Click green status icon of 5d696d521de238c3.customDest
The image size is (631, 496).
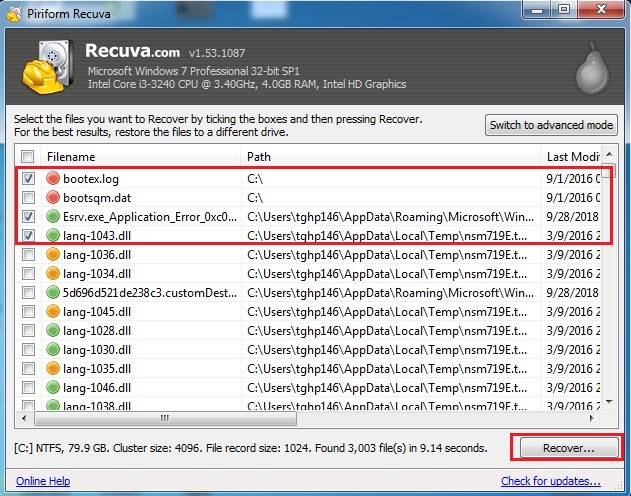point(53,292)
